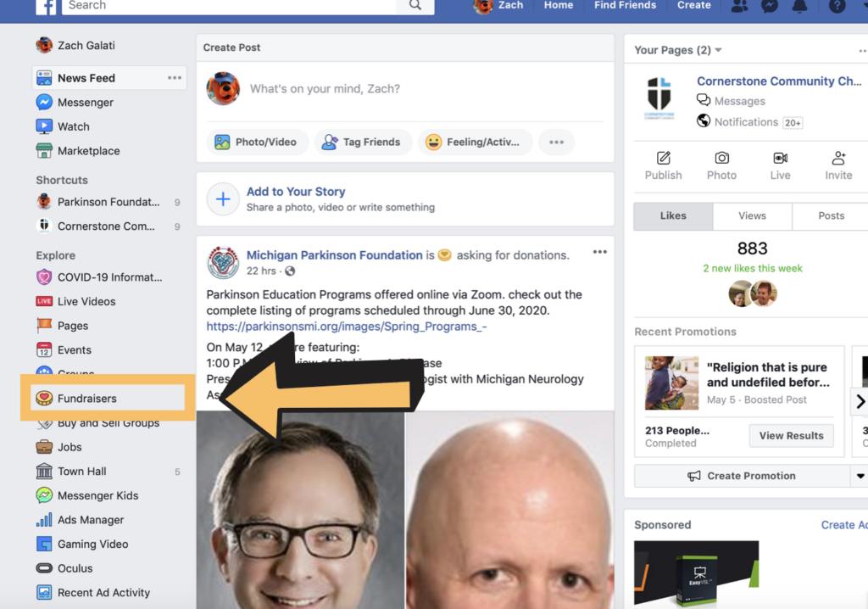
Task: Open the friend requests icon
Action: coord(739,6)
